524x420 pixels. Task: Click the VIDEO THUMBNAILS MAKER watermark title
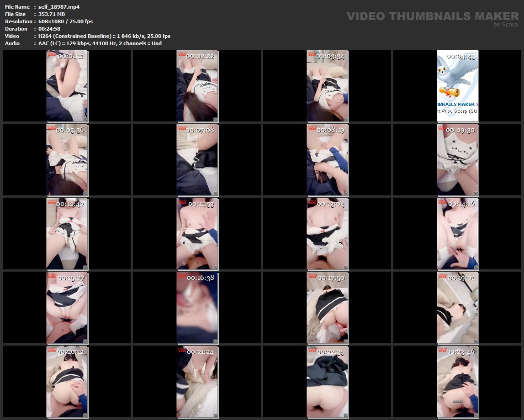(432, 16)
